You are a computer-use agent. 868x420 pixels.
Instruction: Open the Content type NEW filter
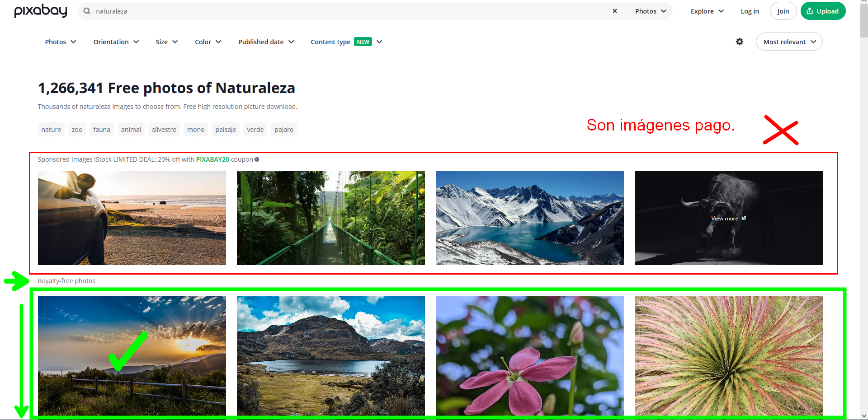pyautogui.click(x=346, y=42)
